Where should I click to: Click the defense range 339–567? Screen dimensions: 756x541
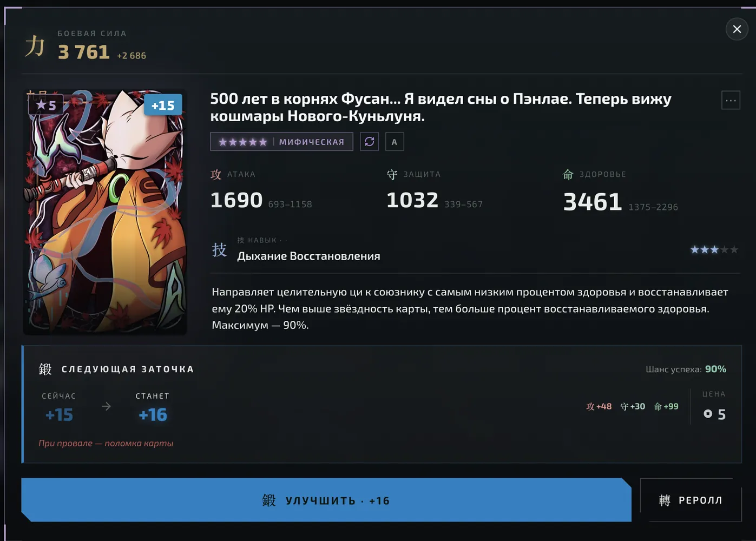pyautogui.click(x=464, y=204)
